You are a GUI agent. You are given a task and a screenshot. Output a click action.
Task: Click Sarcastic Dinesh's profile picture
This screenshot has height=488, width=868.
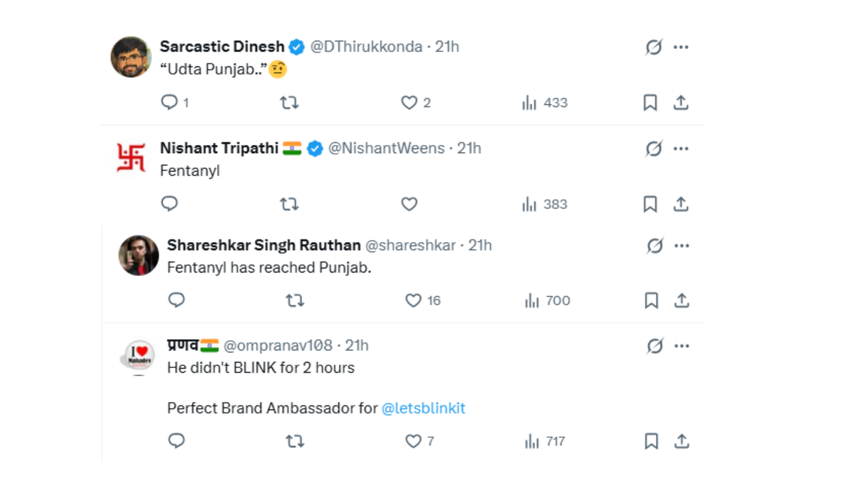point(131,57)
